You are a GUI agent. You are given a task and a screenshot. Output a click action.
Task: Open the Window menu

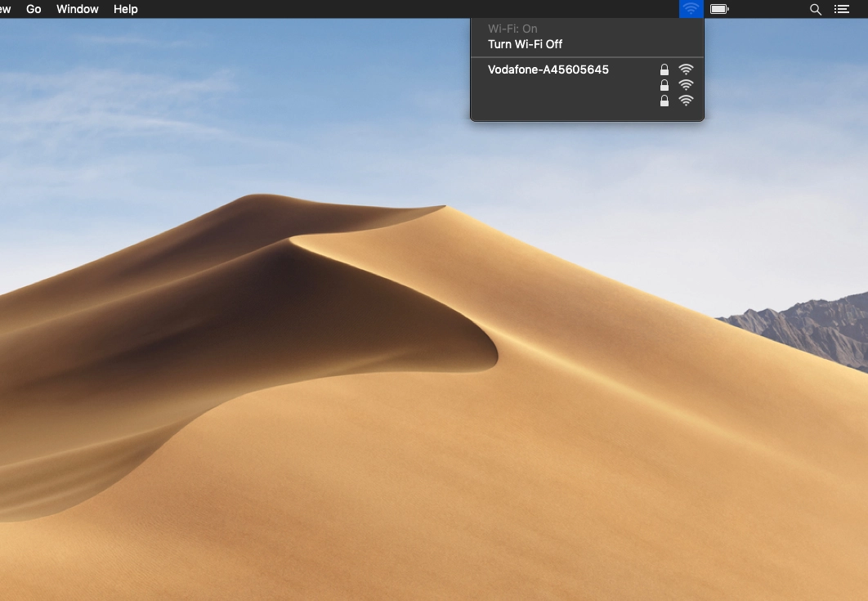pos(78,9)
